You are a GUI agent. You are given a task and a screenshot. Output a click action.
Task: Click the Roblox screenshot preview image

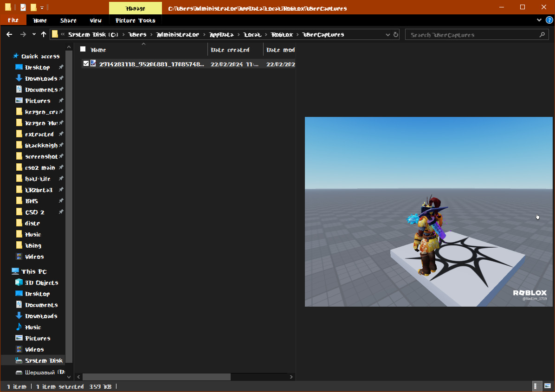428,212
